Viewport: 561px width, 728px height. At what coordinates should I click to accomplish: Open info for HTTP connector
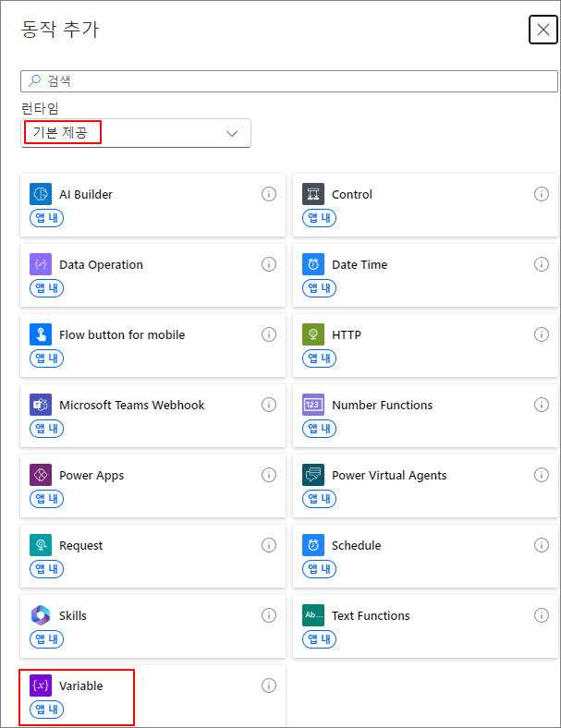pos(542,334)
